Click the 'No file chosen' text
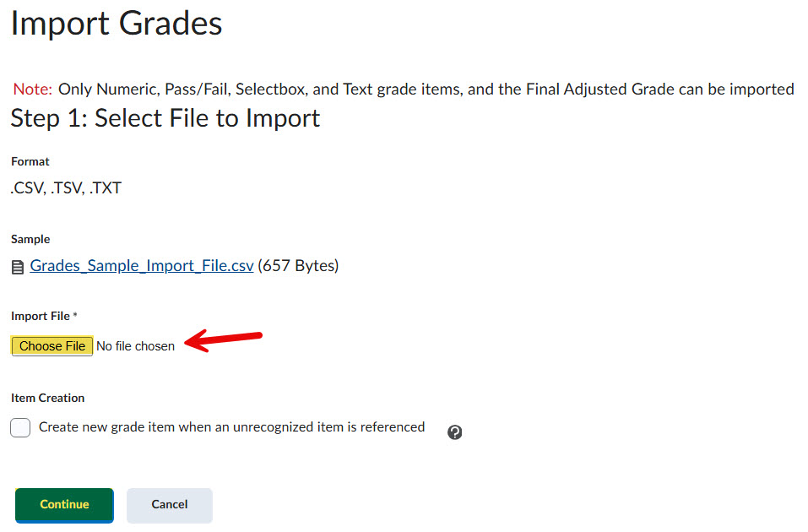Image resolution: width=808 pixels, height=532 pixels. click(x=136, y=346)
